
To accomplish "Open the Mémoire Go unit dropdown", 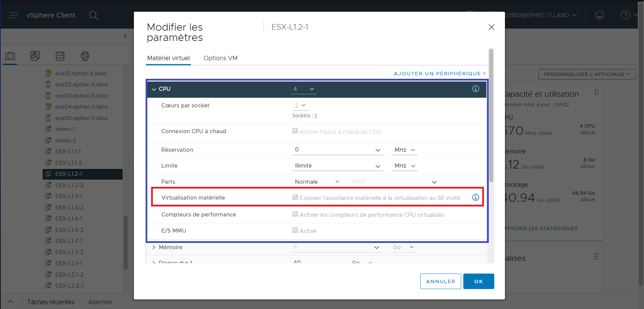I will coord(403,247).
